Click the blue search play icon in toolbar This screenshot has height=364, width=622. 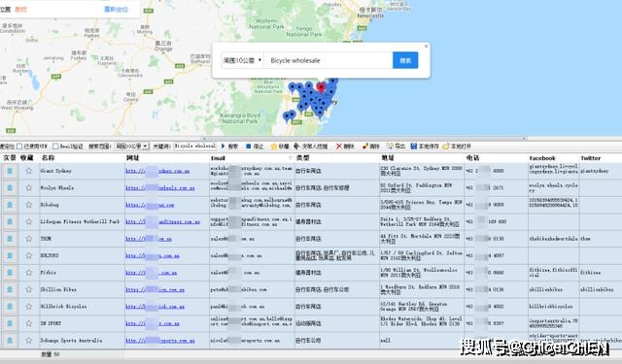pyautogui.click(x=223, y=147)
